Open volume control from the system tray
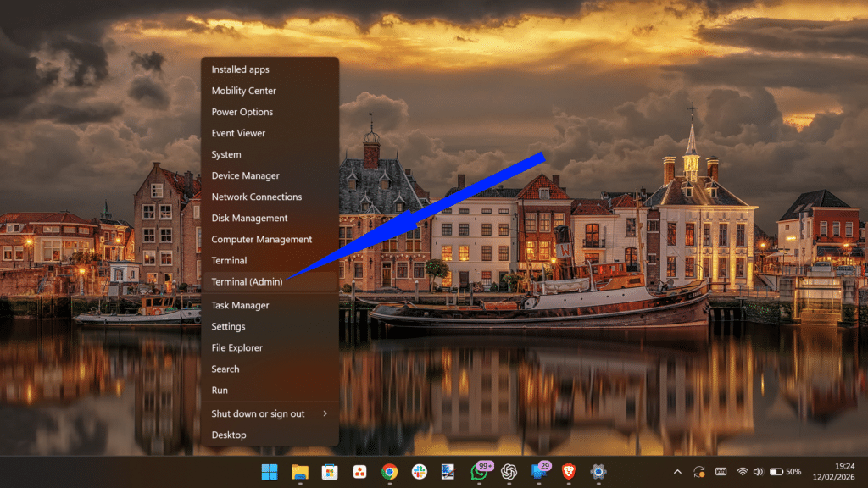Viewport: 868px width, 488px height. [759, 472]
